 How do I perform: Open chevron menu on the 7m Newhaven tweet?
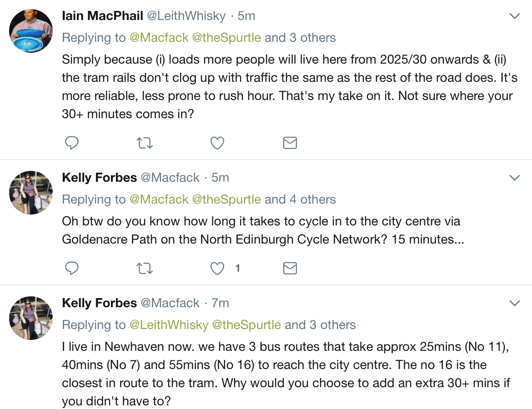515,303
